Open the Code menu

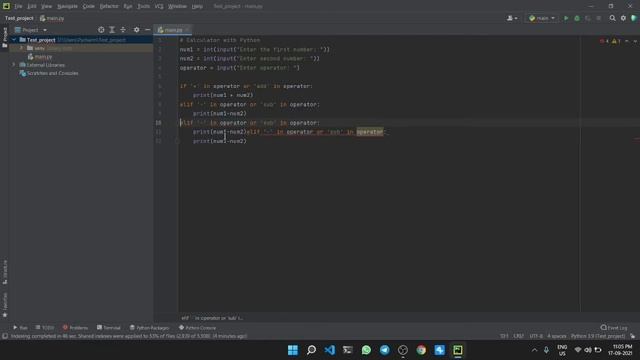pos(89,6)
